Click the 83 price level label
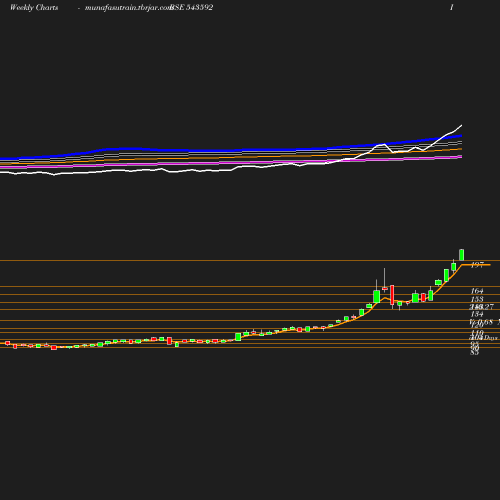Screen dimensions: 500x500 click(474, 352)
